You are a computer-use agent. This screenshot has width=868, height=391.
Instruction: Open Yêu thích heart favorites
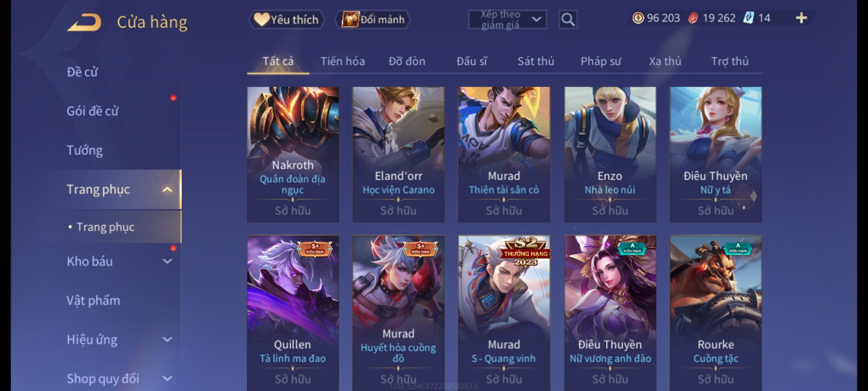pyautogui.click(x=286, y=20)
